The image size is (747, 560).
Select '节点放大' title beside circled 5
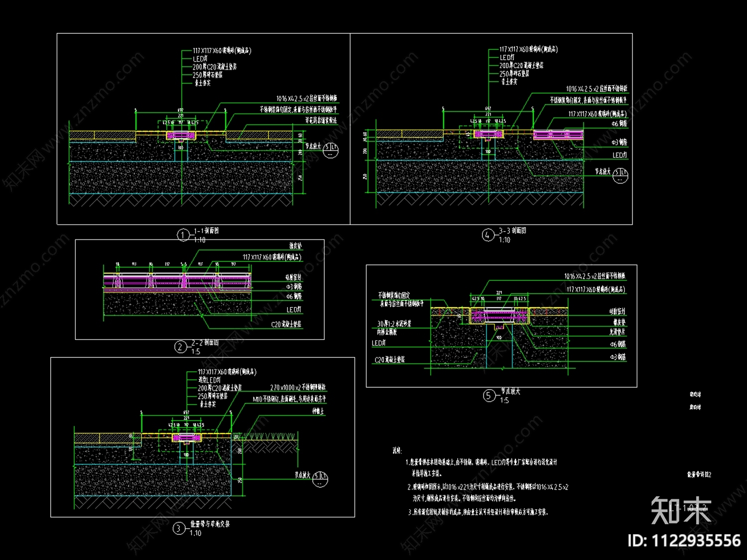[x=510, y=392]
